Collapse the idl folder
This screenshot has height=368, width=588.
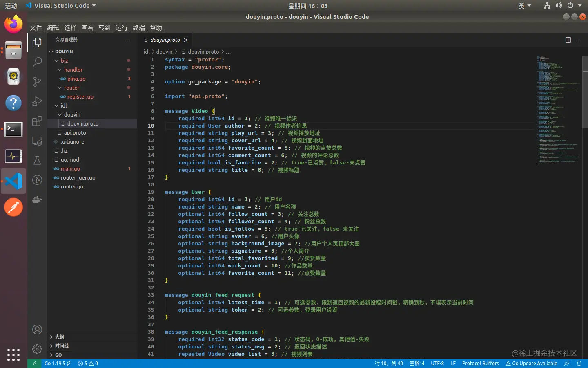coord(92,105)
